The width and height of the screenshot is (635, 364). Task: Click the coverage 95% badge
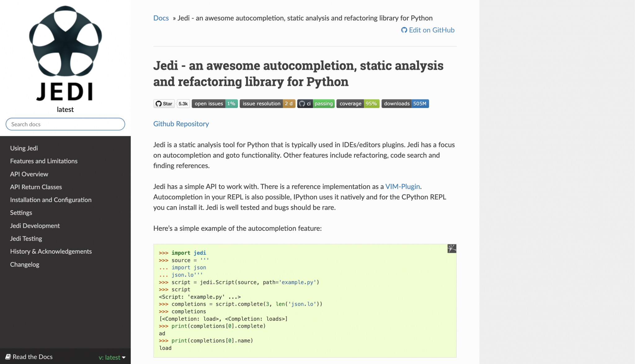[358, 104]
